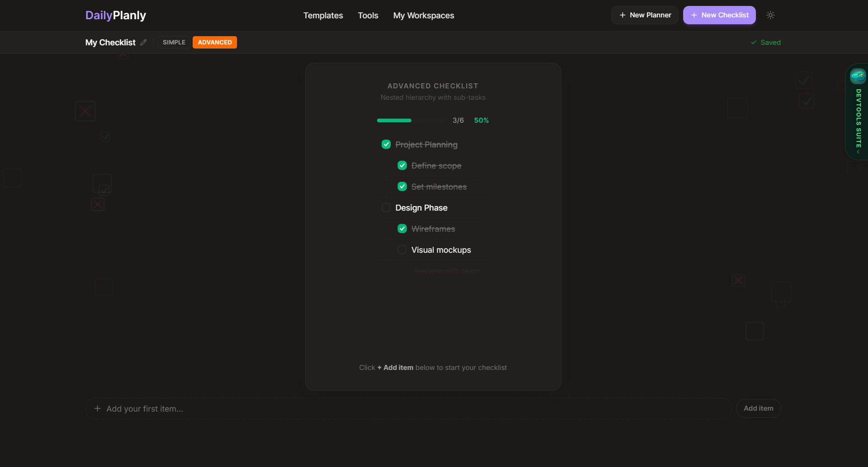Click the Saved status indicator
The image size is (868, 467).
[x=766, y=42]
